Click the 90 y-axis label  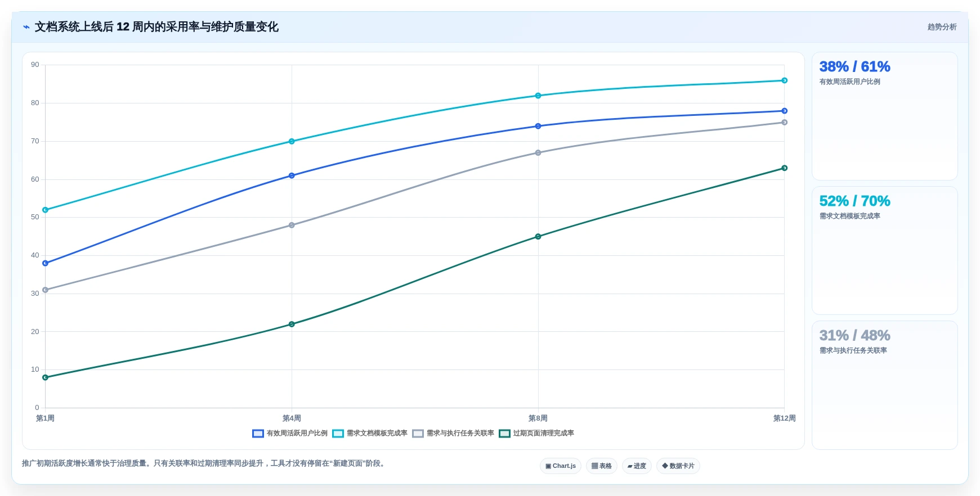(x=35, y=65)
